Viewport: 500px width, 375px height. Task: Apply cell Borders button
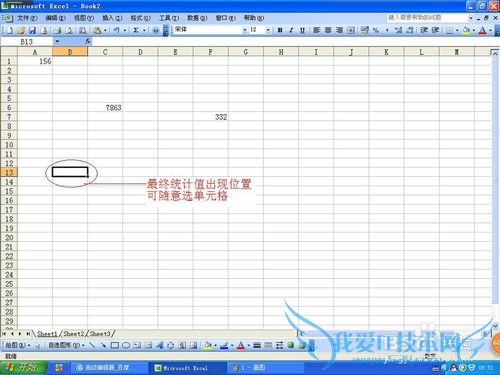coord(449,30)
